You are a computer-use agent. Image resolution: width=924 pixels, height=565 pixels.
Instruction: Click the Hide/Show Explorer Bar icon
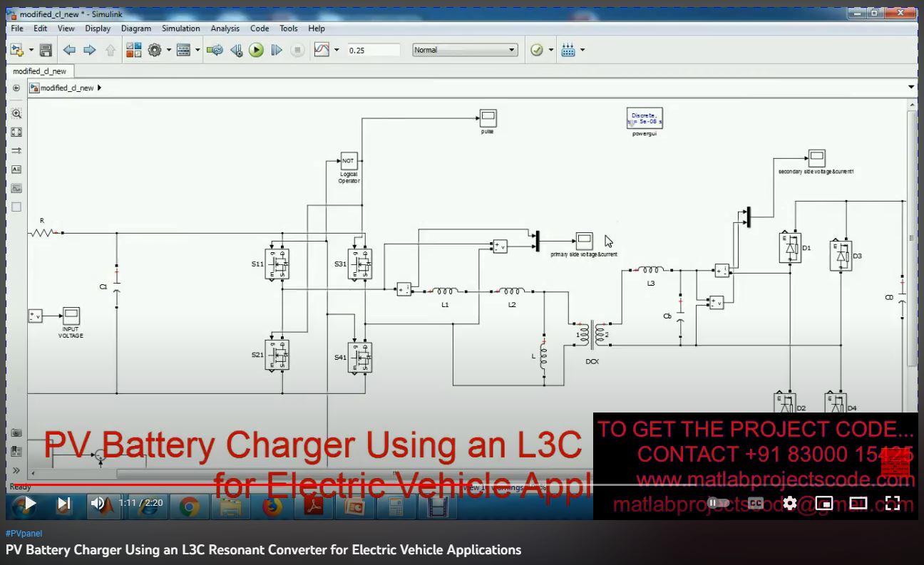click(16, 88)
